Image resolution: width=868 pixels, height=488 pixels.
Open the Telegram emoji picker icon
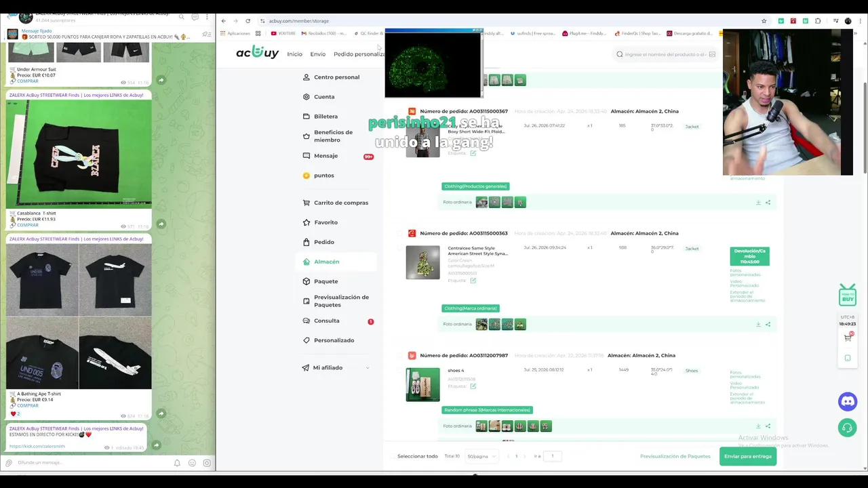click(x=192, y=463)
